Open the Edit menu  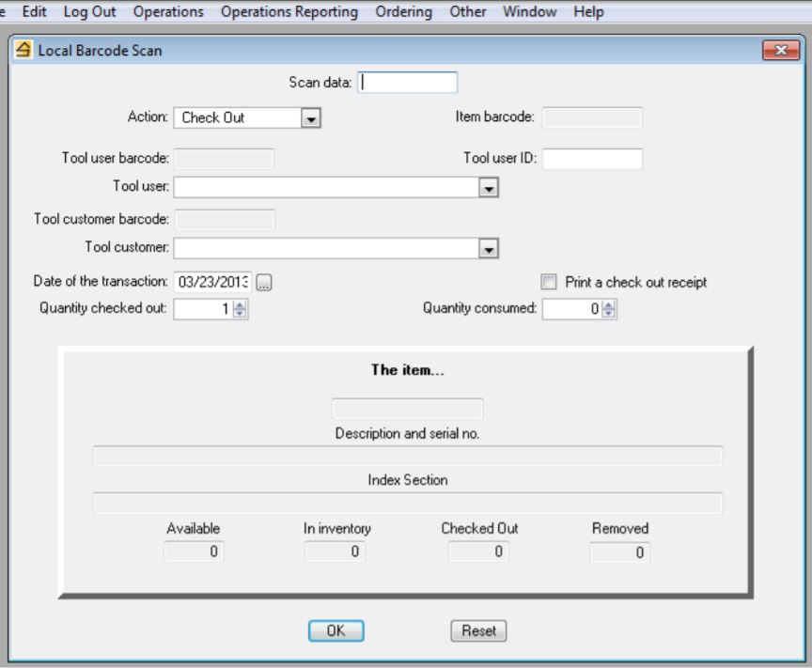(34, 11)
